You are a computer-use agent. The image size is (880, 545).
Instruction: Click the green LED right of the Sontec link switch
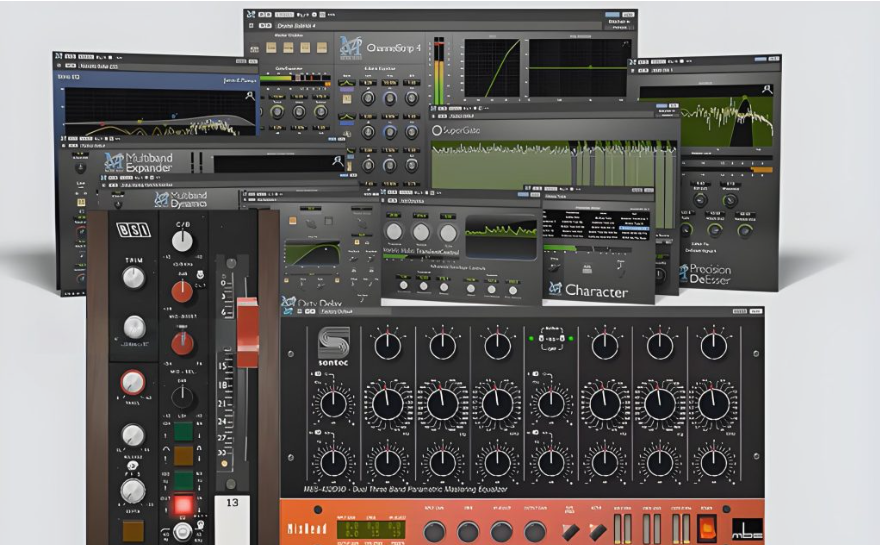tap(571, 338)
